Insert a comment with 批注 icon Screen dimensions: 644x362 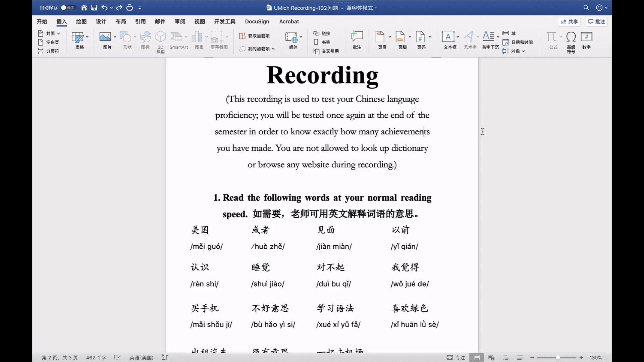pyautogui.click(x=357, y=37)
